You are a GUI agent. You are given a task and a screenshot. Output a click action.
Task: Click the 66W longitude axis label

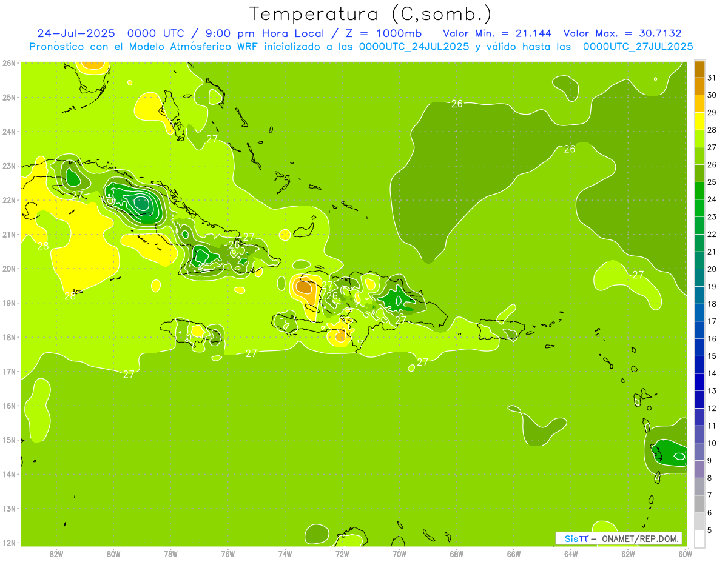[514, 554]
